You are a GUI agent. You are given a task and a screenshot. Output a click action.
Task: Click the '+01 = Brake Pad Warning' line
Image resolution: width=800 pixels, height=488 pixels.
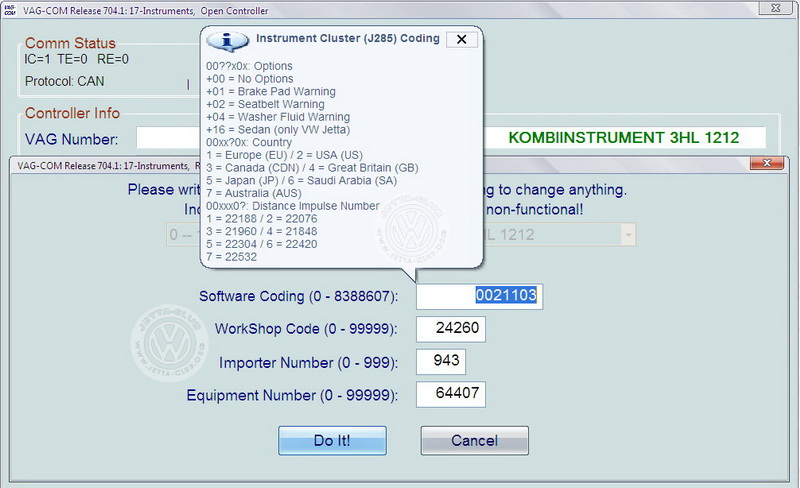[x=271, y=92]
